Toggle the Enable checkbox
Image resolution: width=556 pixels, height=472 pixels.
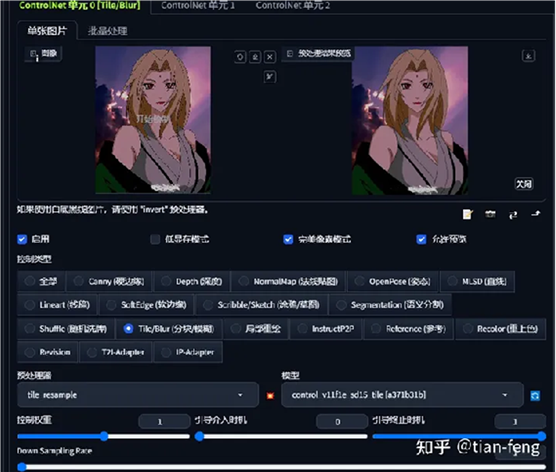pos(22,239)
